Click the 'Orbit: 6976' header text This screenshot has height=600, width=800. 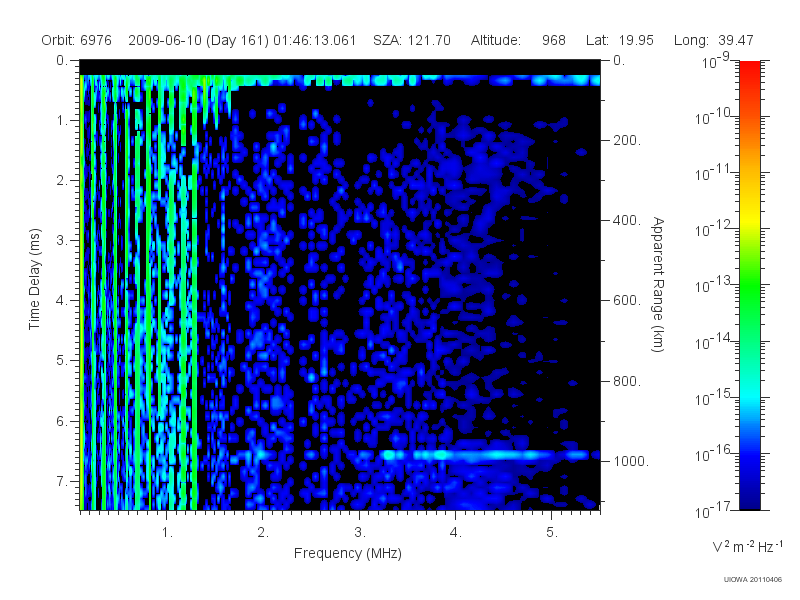pyautogui.click(x=77, y=40)
